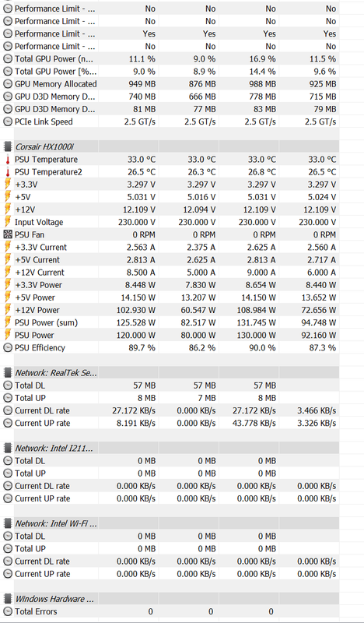Select the PSU Efficiency row label
The height and width of the screenshot is (623, 364).
point(40,347)
